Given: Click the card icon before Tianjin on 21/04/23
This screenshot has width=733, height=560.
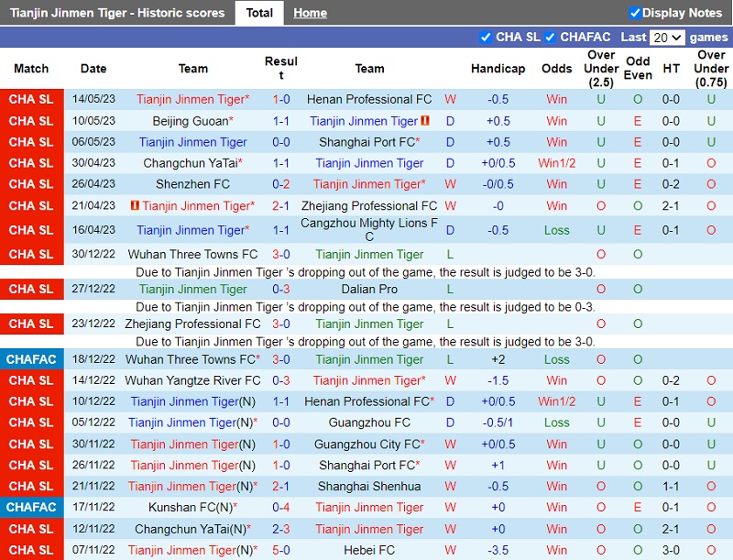Looking at the screenshot, I should tap(135, 205).
